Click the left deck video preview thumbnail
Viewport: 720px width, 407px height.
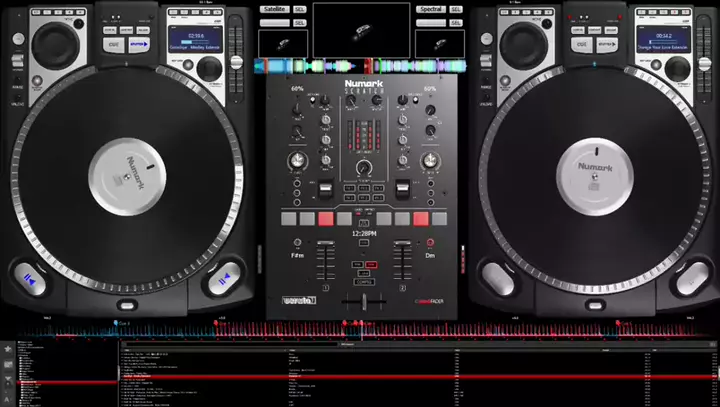283,44
